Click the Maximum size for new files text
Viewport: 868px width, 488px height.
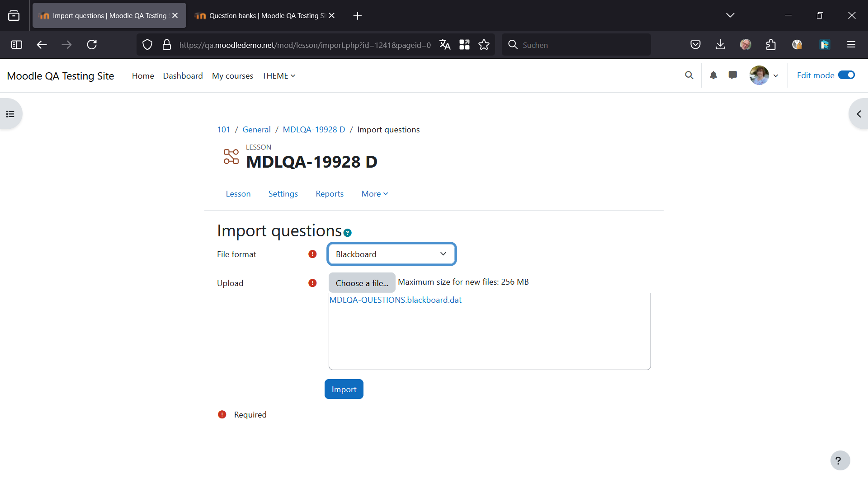click(x=463, y=282)
